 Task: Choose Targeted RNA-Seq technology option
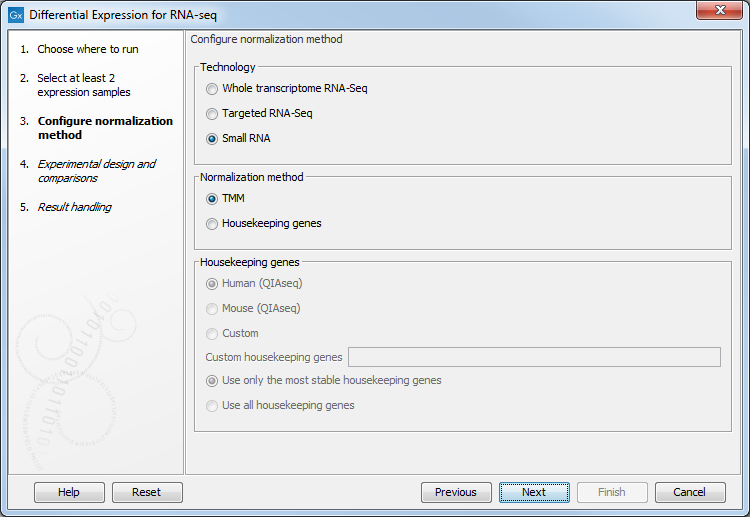pyautogui.click(x=212, y=114)
